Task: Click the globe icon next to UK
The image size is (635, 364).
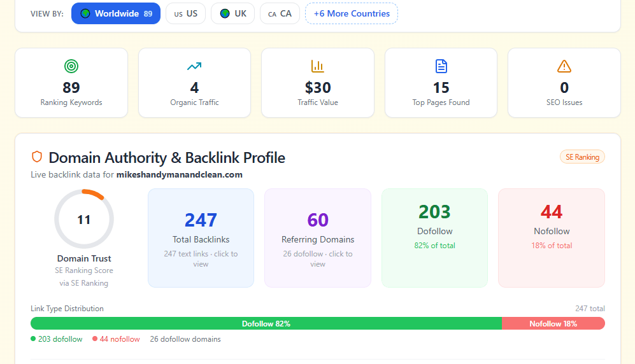Action: [225, 13]
